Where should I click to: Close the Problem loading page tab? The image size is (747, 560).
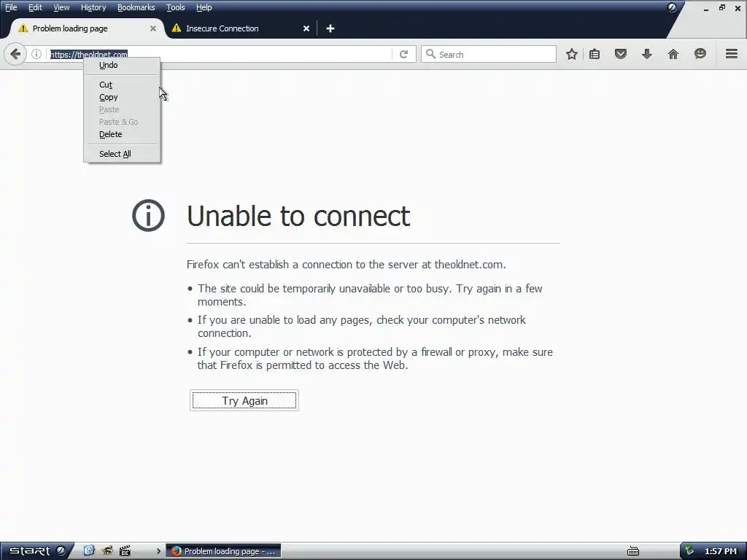pos(153,28)
